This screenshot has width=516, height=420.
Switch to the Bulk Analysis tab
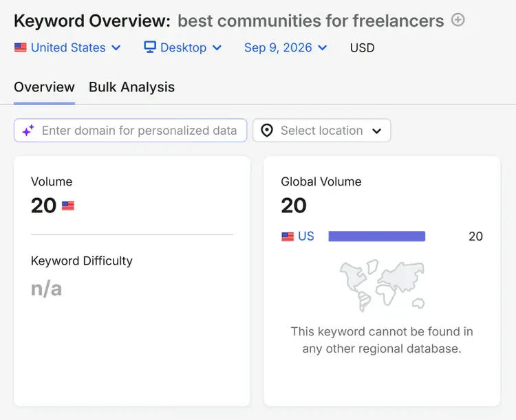click(x=131, y=87)
